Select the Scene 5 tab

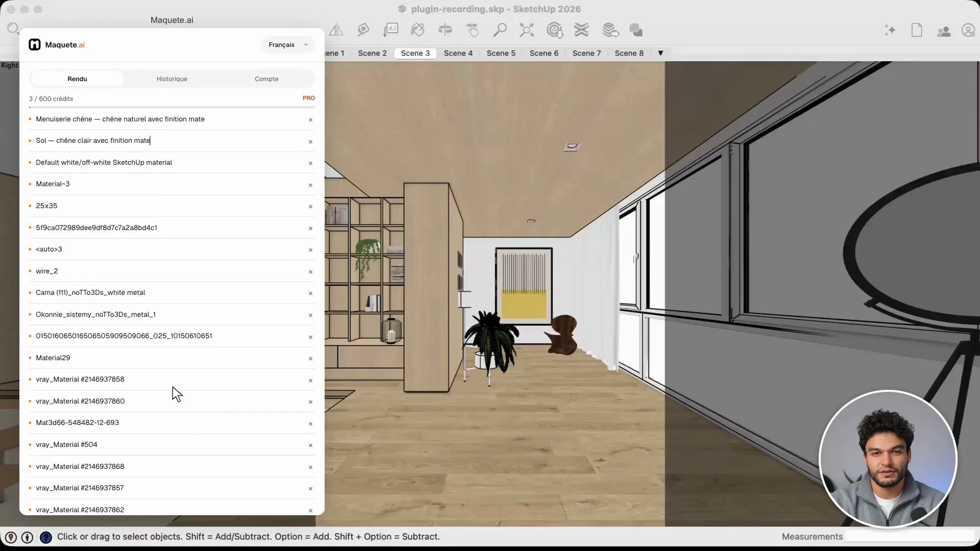(x=501, y=53)
